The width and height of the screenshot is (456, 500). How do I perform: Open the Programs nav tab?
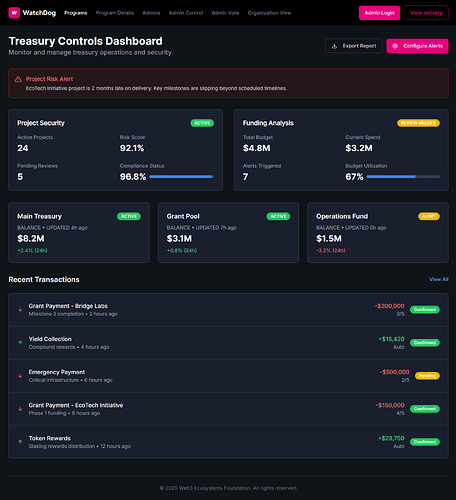click(76, 13)
